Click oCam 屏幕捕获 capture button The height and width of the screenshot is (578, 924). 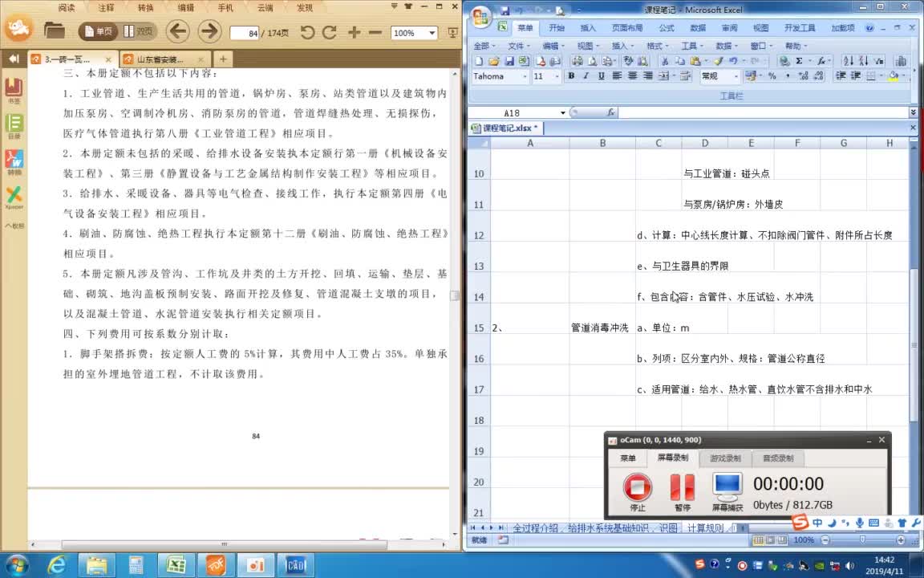tap(727, 492)
